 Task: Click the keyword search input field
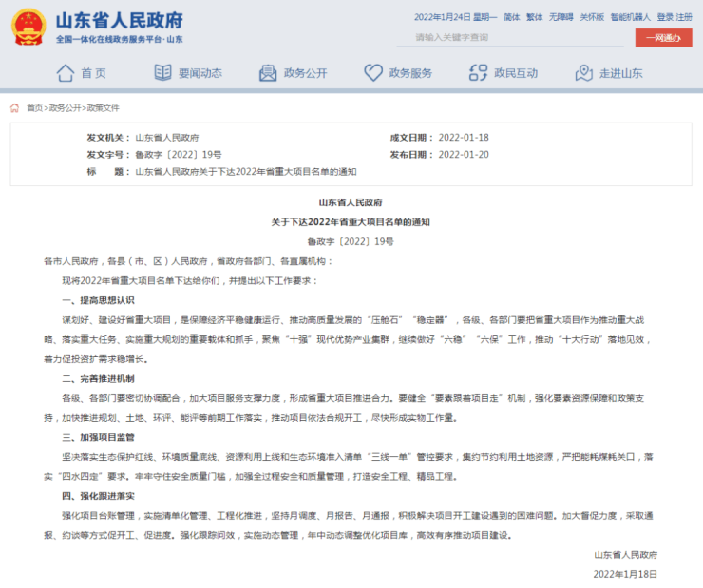click(x=513, y=38)
